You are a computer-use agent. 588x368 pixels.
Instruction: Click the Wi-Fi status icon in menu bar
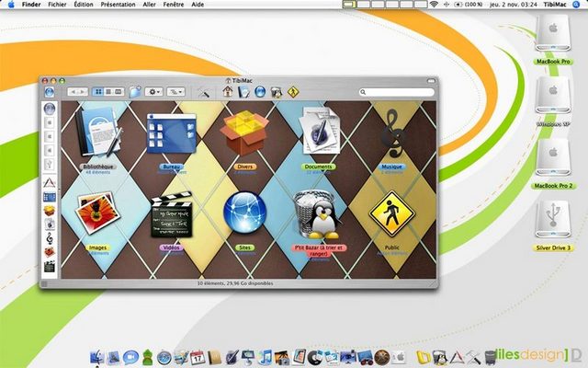(434, 5)
